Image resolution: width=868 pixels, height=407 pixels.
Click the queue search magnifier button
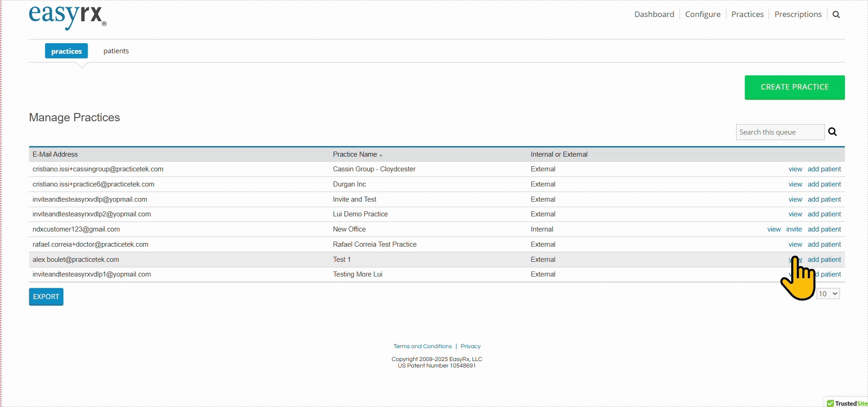tap(832, 132)
